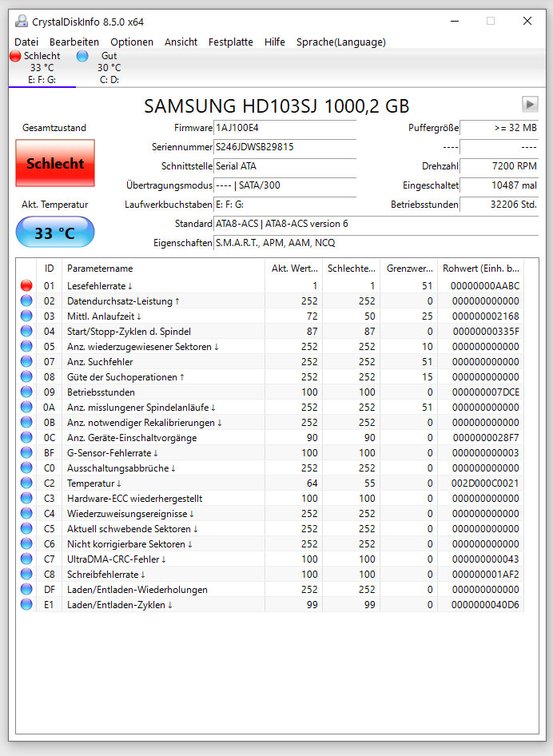Click the serial number field S246JDWSB29815
This screenshot has height=756, width=553.
pos(285,147)
